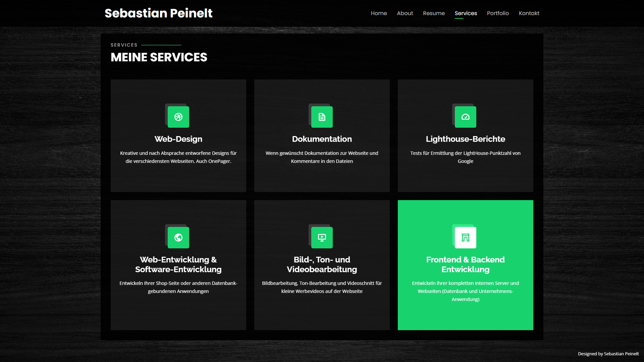Select the Services navigation item
Image resolution: width=644 pixels, height=362 pixels.
[x=466, y=13]
